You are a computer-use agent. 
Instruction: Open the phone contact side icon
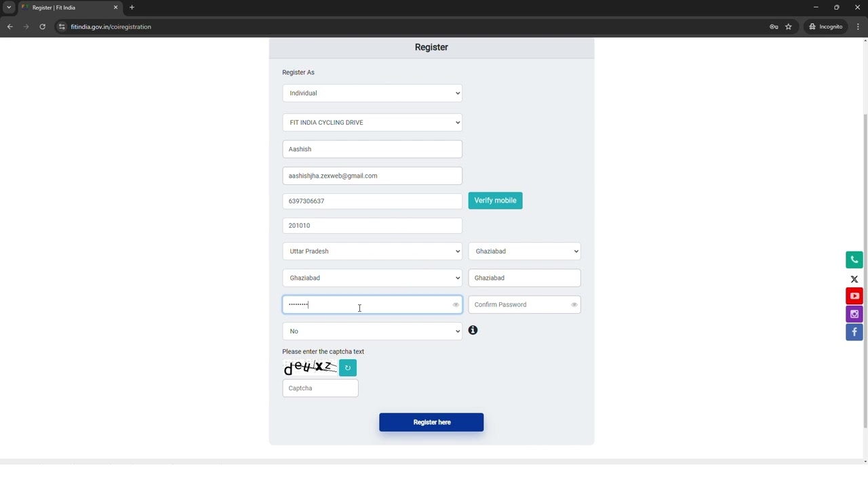pos(854,260)
